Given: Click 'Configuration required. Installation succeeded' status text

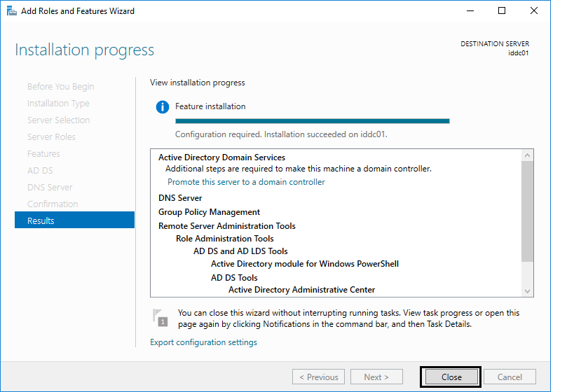Looking at the screenshot, I should pos(281,134).
